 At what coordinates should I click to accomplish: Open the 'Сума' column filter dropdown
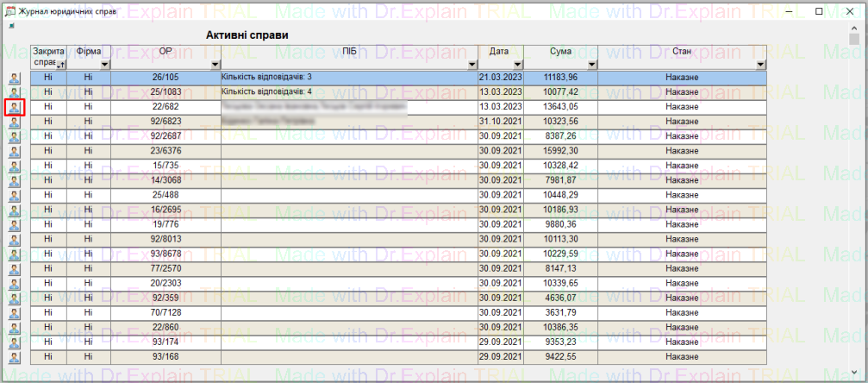[594, 65]
